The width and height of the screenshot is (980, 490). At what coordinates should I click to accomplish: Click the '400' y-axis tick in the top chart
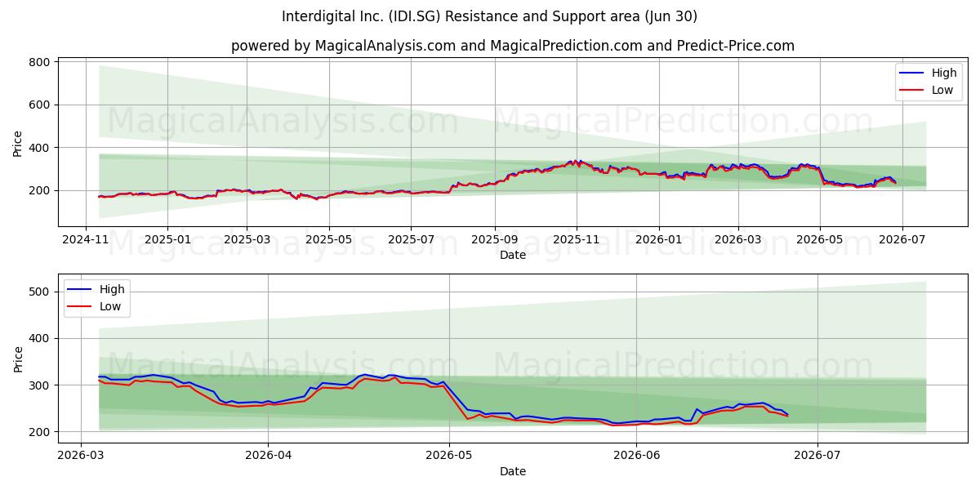(x=41, y=148)
